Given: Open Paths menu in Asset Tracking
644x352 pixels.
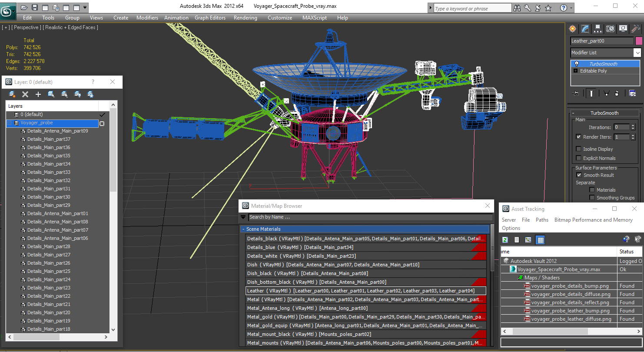Looking at the screenshot, I should click(x=542, y=220).
